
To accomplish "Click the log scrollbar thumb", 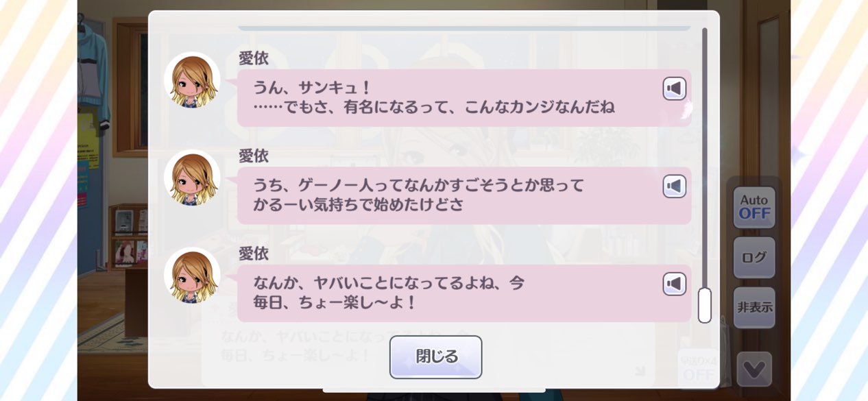I will (704, 306).
